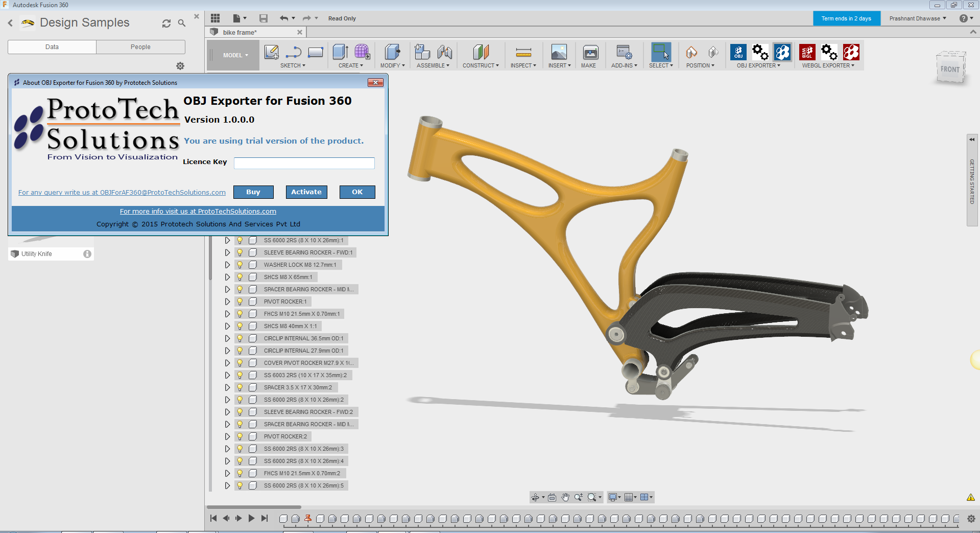The image size is (980, 533).
Task: Click OK in About dialog
Action: coord(357,192)
